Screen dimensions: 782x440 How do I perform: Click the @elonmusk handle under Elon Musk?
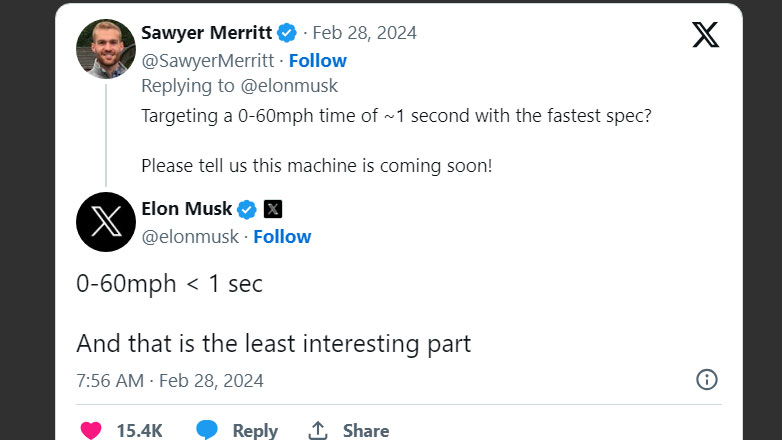point(190,236)
